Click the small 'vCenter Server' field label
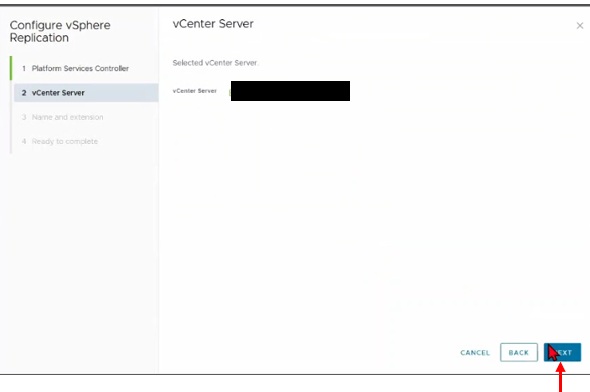 pyautogui.click(x=195, y=91)
